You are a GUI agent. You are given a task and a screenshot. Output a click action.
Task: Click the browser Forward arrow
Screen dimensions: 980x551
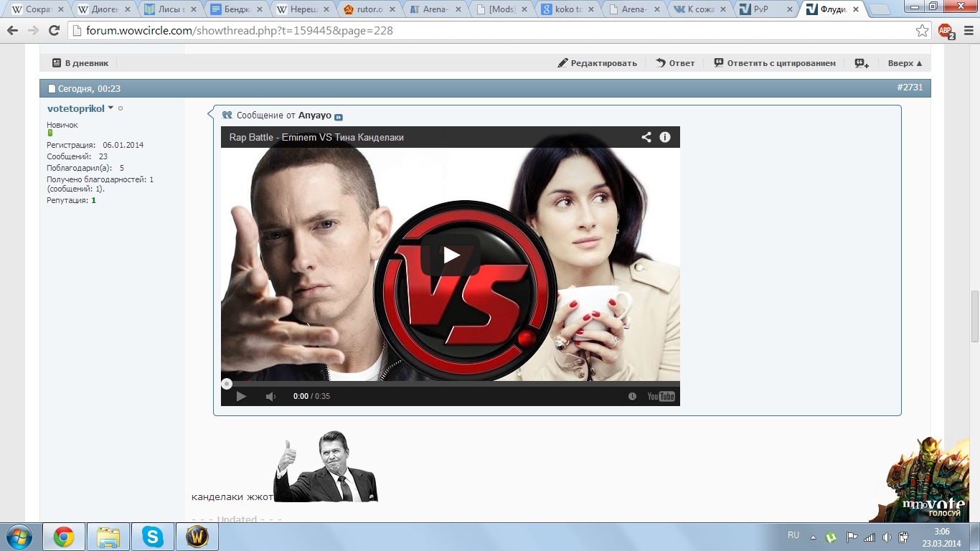[x=33, y=31]
